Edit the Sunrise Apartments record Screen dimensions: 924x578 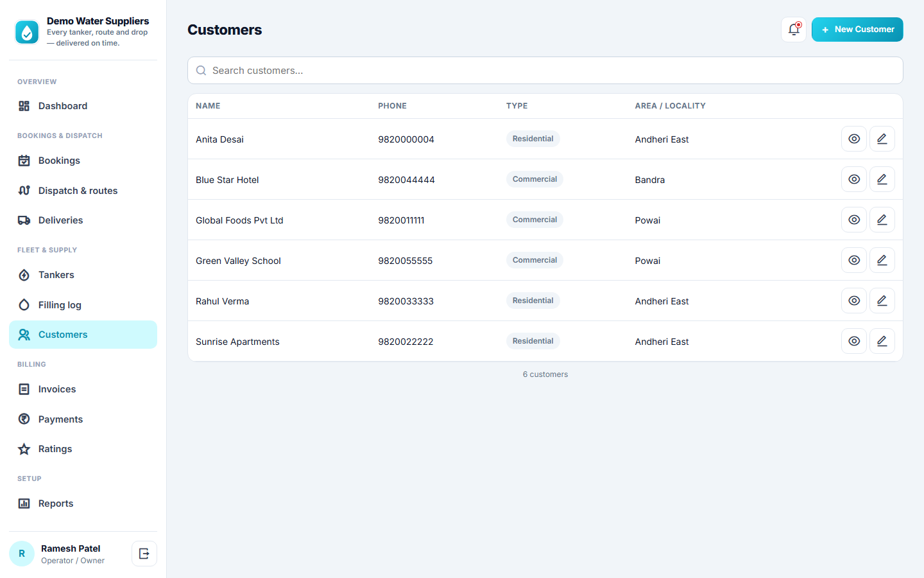(x=882, y=341)
